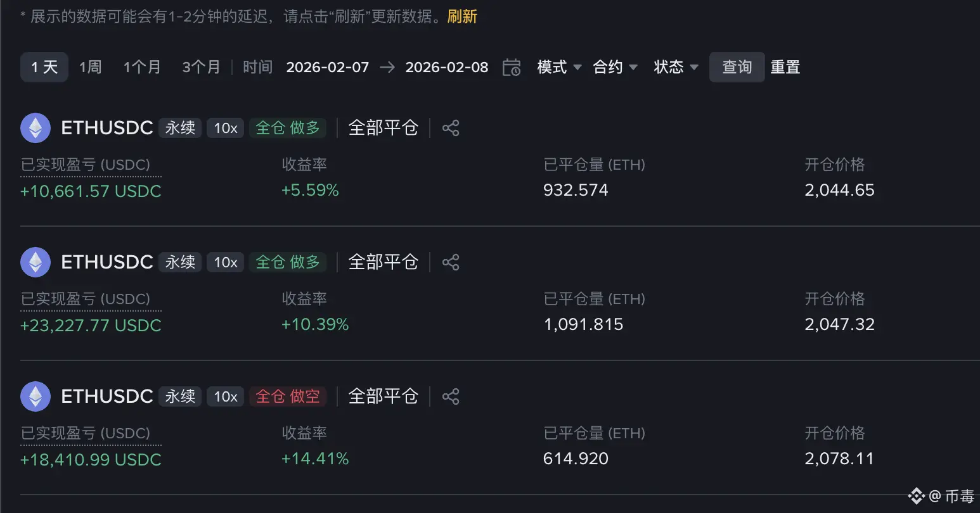Select the 1天 time range tab

[44, 67]
